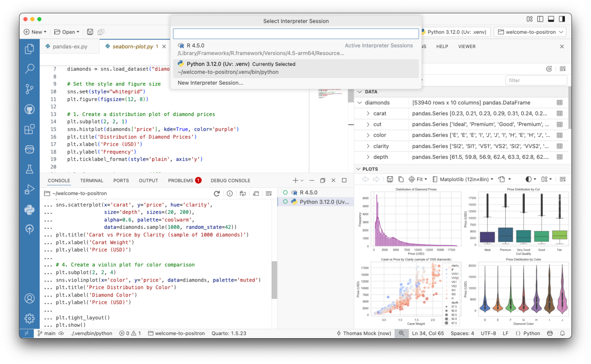The width and height of the screenshot is (591, 364).
Task: Restart the Python console session
Action: 217,194
